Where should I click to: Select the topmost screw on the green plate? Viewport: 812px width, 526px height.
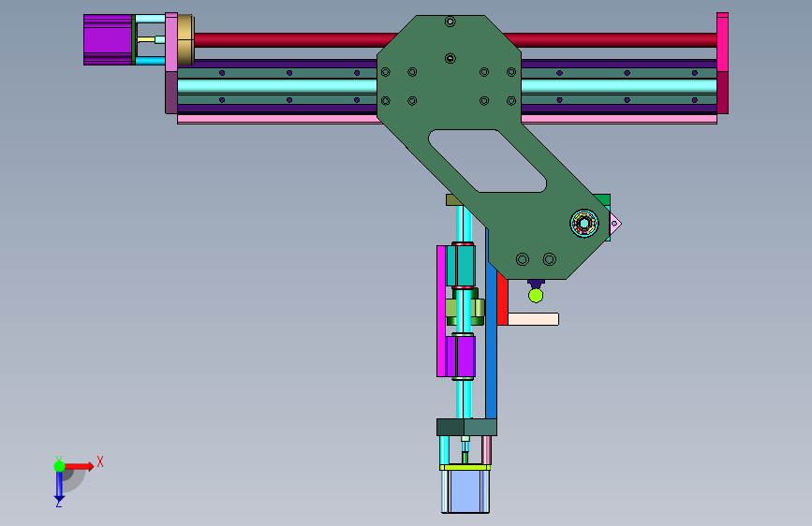pos(450,22)
